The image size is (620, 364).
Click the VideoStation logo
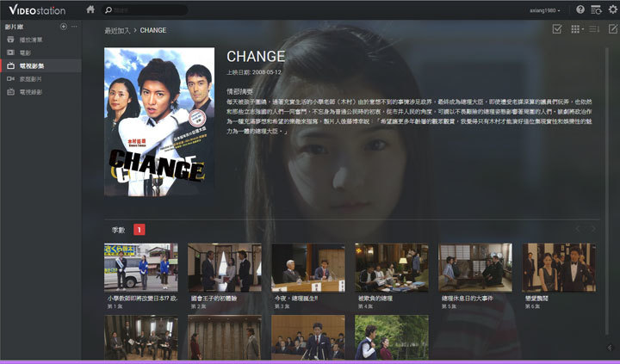tap(37, 9)
